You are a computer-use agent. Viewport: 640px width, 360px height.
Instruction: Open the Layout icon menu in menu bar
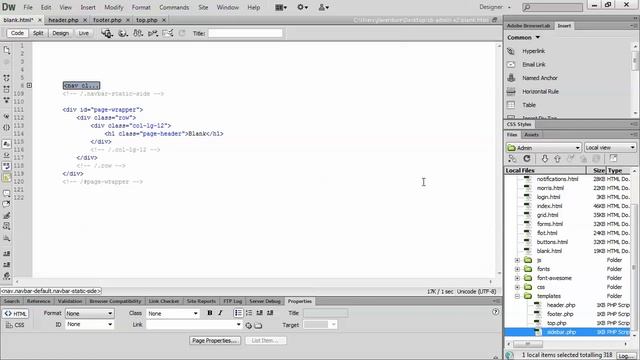click(x=281, y=7)
